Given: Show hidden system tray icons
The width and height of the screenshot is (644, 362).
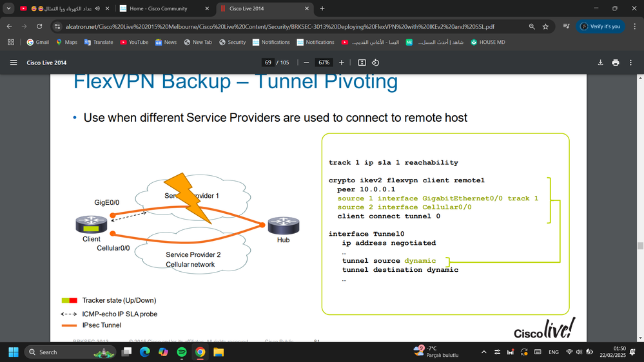Looking at the screenshot, I should [484, 352].
